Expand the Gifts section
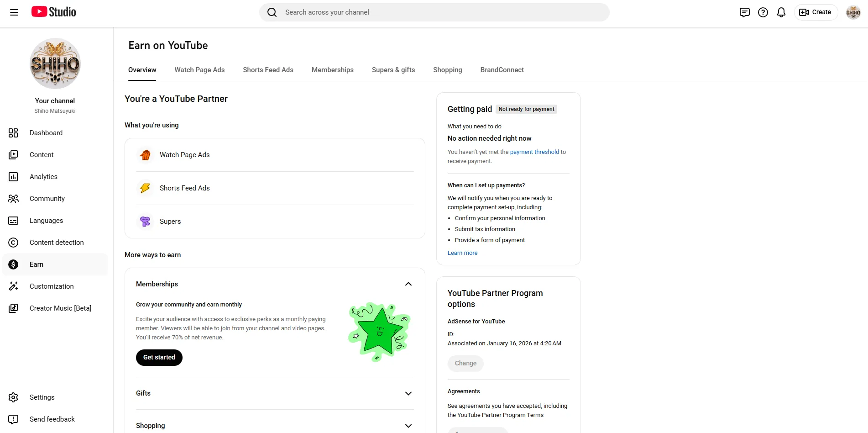Screen dimensions: 868x433 point(275,393)
